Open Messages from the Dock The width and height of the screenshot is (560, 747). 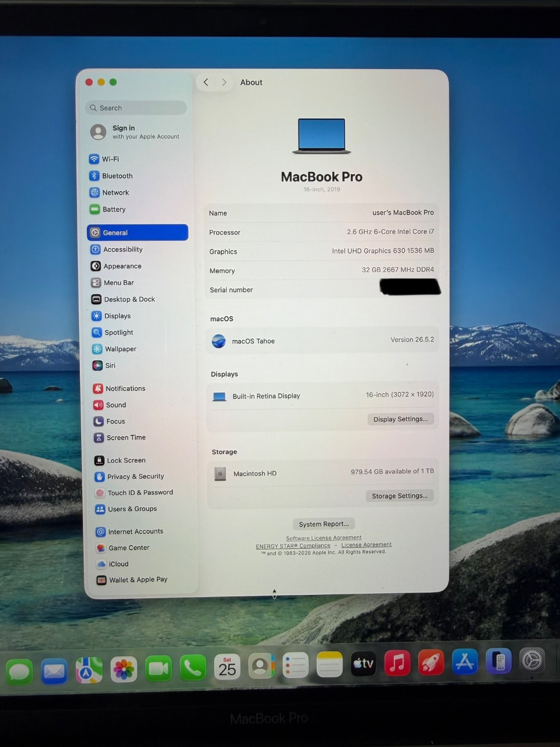pos(20,671)
